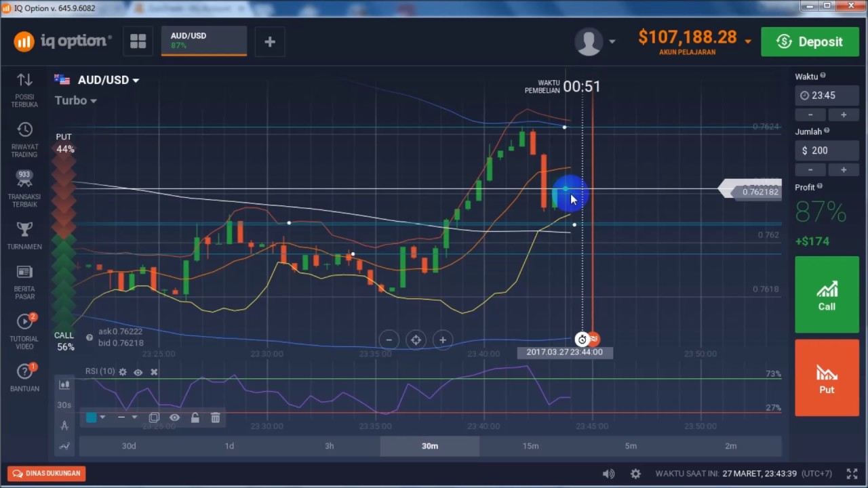Select the AUD/USD asset tab
Viewport: 868px width, 488px height.
click(203, 41)
